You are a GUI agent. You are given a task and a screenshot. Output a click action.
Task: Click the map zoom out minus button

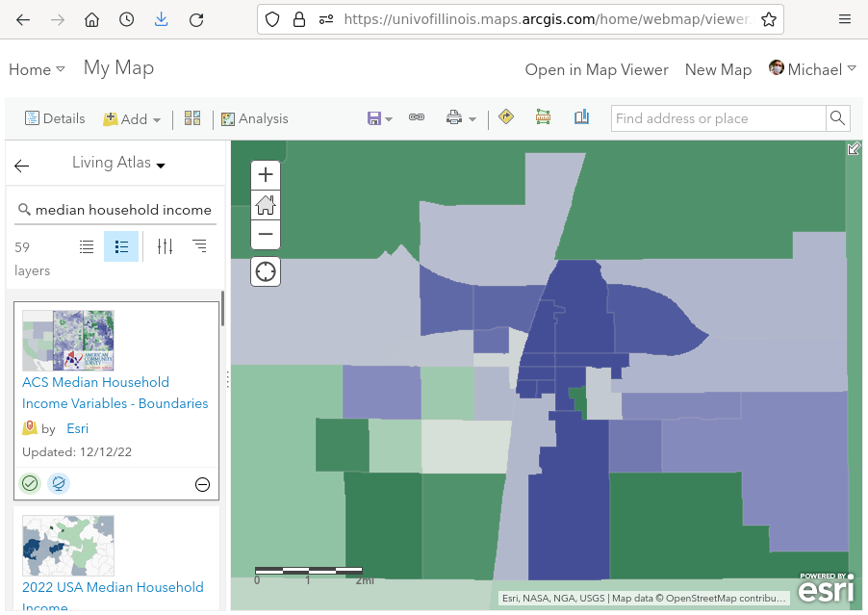[266, 234]
